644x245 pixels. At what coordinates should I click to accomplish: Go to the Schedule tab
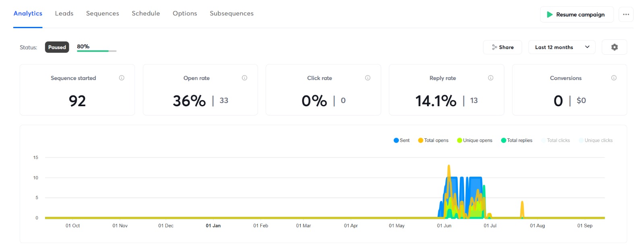[146, 13]
